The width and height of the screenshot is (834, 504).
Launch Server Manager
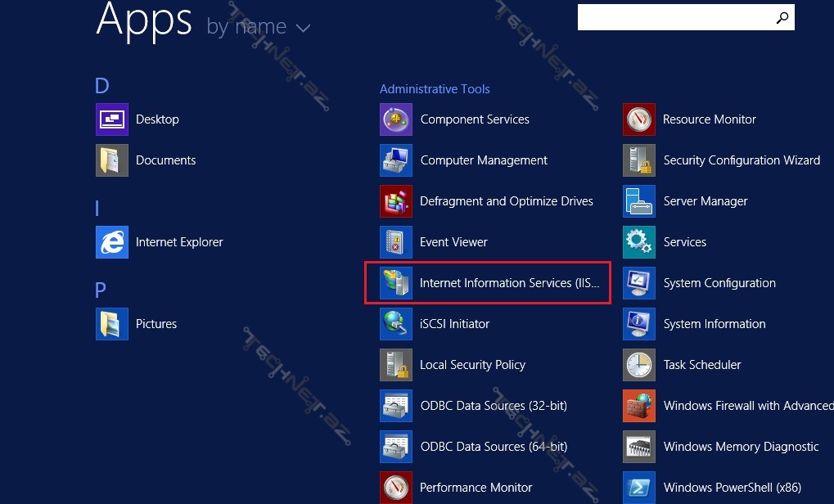point(705,201)
